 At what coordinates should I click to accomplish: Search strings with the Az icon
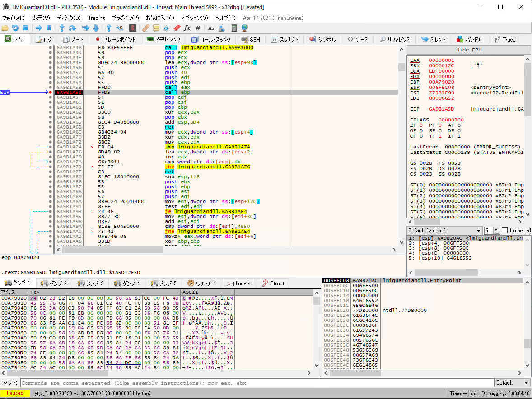coord(211,28)
